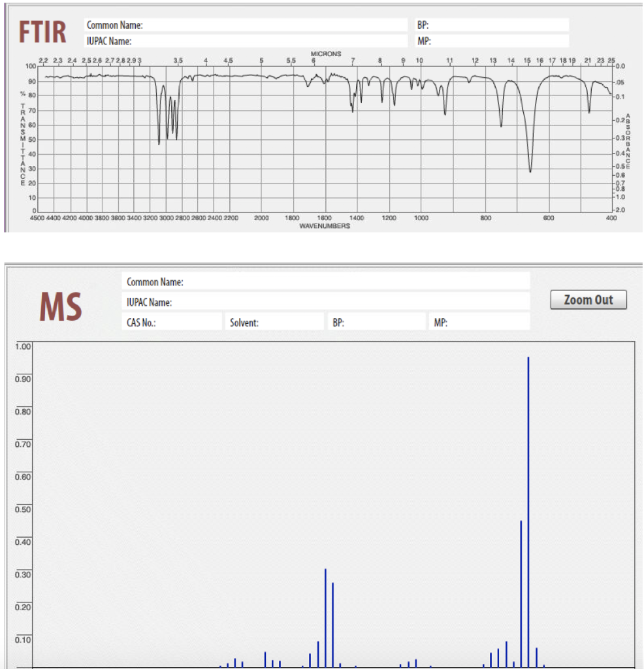This screenshot has width=644, height=669.
Task: Click the Zoom Out button
Action: coord(588,299)
